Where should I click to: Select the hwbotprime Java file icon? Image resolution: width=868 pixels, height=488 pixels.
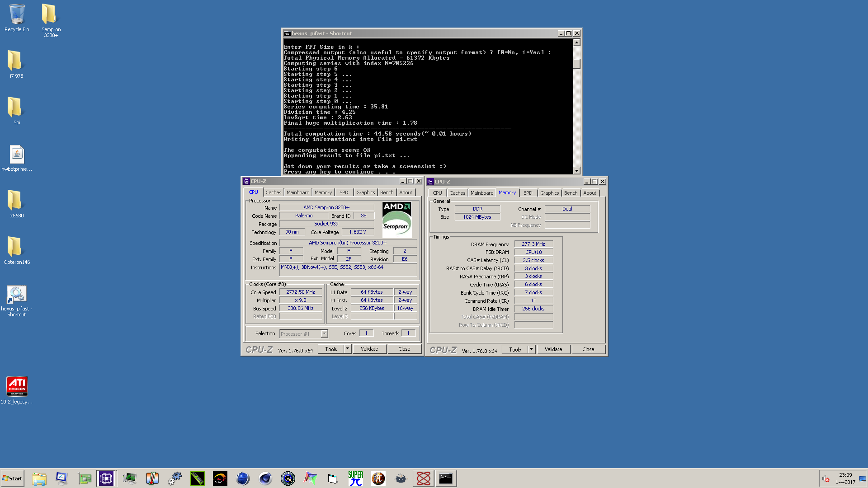(17, 158)
